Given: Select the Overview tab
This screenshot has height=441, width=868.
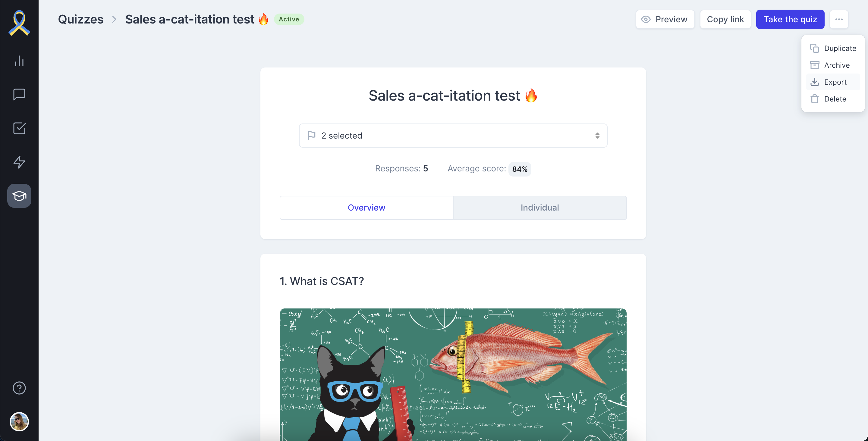Looking at the screenshot, I should [x=366, y=208].
